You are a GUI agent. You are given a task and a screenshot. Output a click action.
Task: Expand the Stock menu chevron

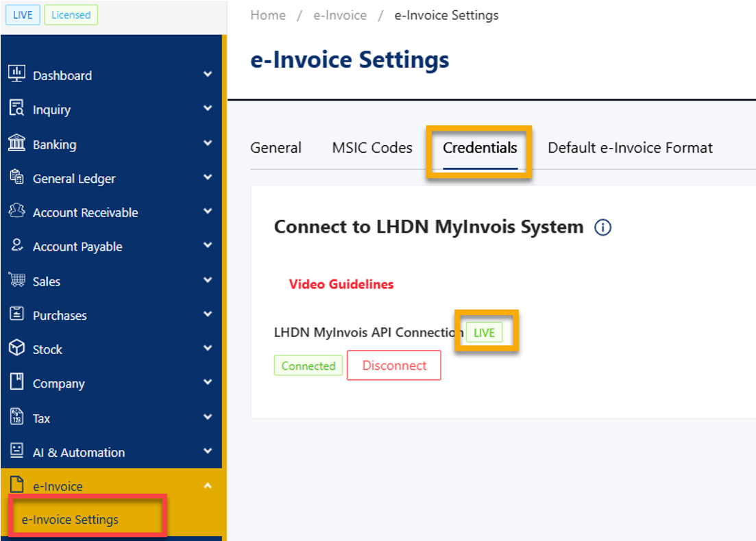coord(208,348)
